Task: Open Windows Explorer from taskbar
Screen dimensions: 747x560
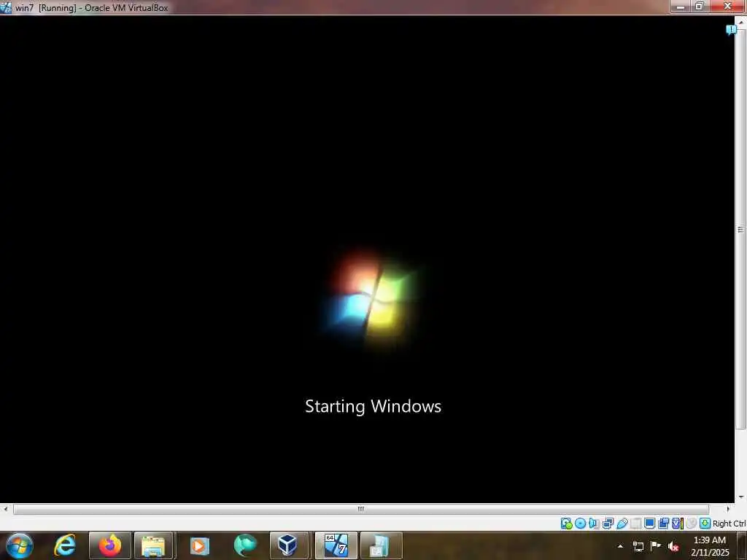Action: (x=154, y=545)
